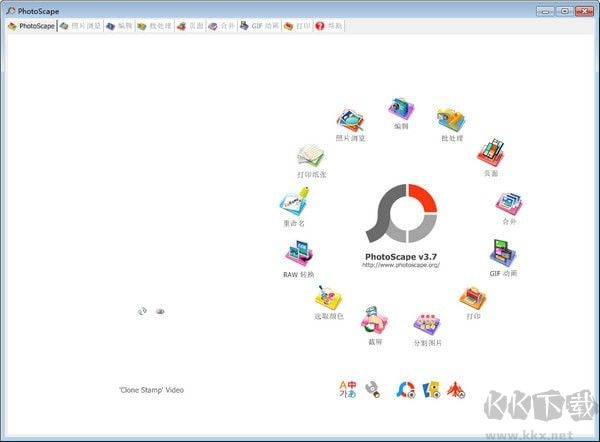Screen dimensions: 600x442
Task: Open the 帮助 help tab
Action: (x=329, y=26)
